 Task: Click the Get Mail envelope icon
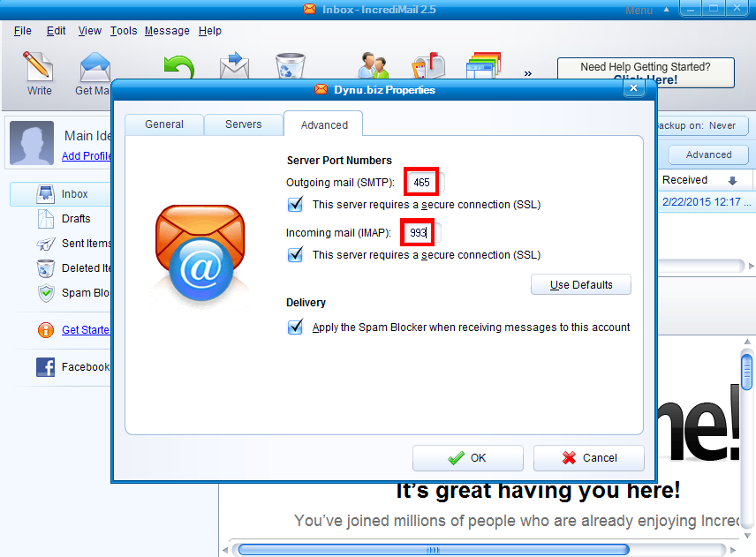95,66
